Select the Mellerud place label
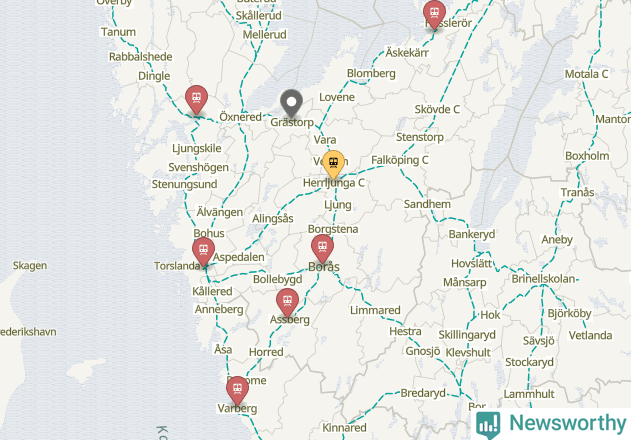Image resolution: width=631 pixels, height=440 pixels. 264,35
